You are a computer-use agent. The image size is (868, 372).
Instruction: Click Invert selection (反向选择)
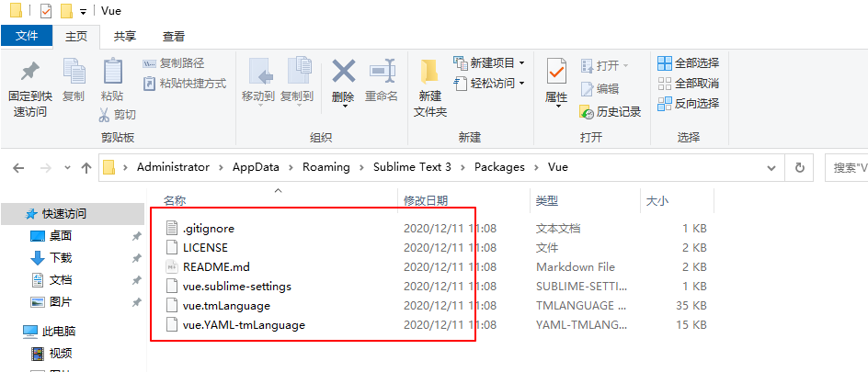point(688,104)
